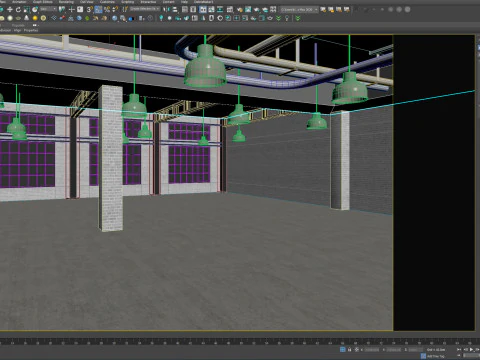Viewport: 480px width, 360px height.
Task: Toggle Angle Snap
Action: coord(98,9)
